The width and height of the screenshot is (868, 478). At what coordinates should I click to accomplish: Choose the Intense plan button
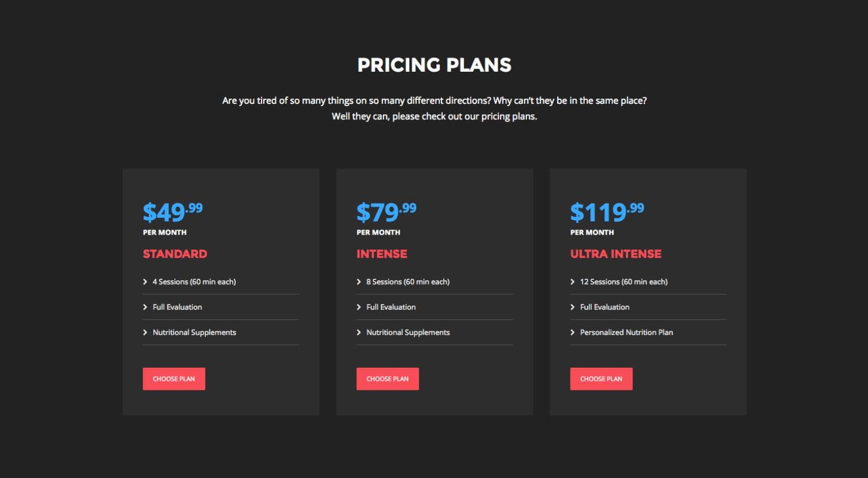click(387, 379)
